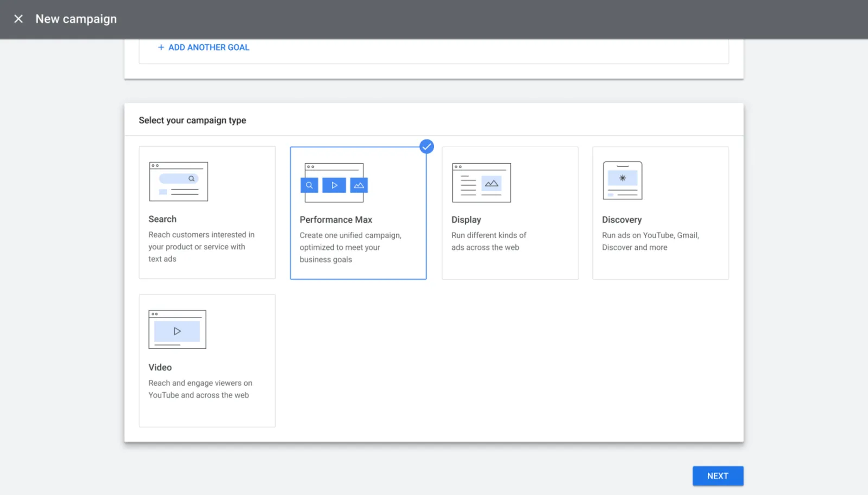Click "Run ads on YouTube, Gmail" description
Viewport: 868px width, 495px height.
[650, 242]
